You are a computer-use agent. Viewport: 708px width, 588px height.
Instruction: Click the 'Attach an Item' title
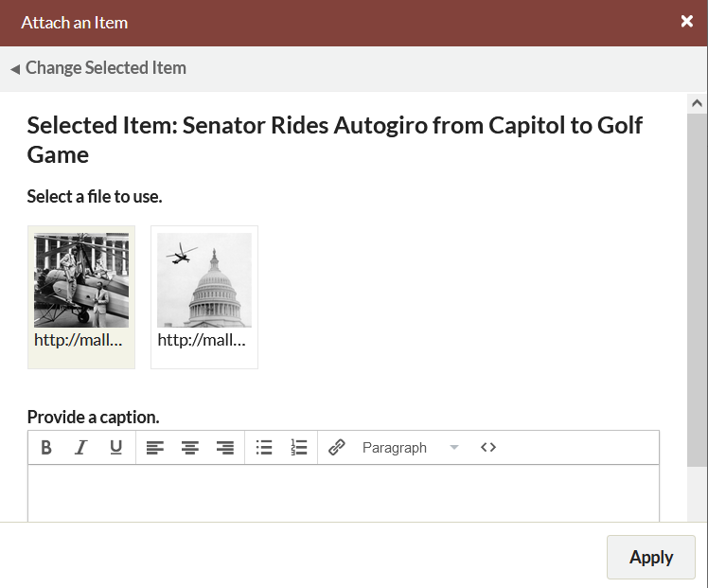(75, 23)
